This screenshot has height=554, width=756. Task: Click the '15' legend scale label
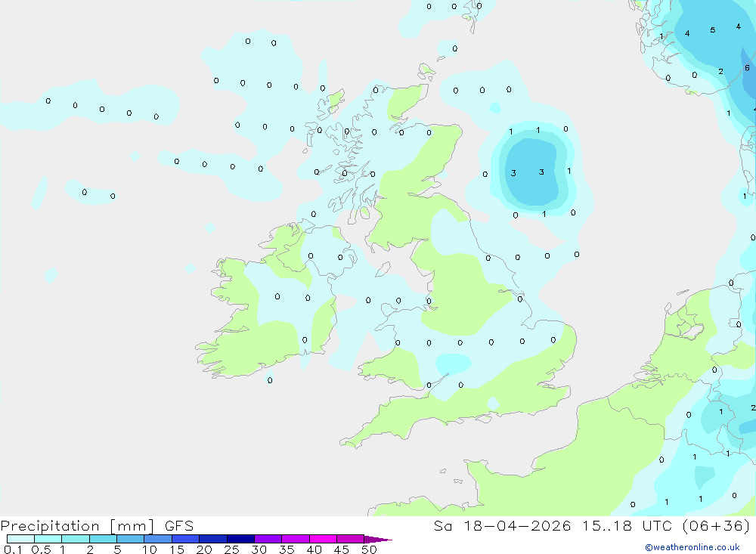pos(177,549)
